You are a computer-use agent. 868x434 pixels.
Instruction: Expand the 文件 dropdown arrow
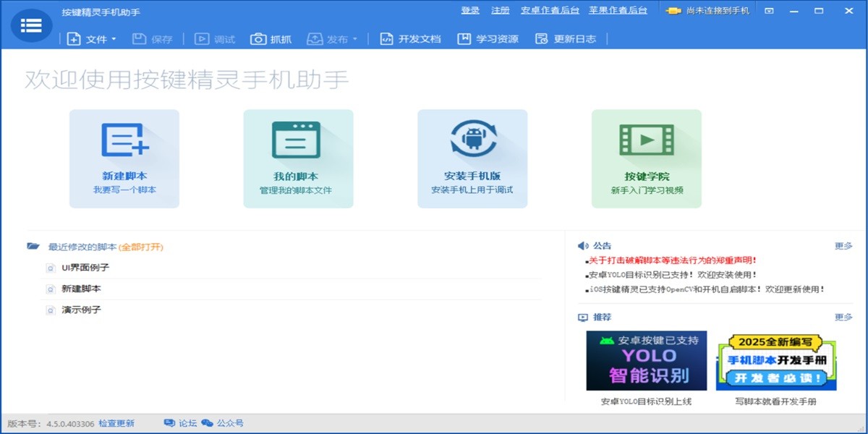click(114, 40)
